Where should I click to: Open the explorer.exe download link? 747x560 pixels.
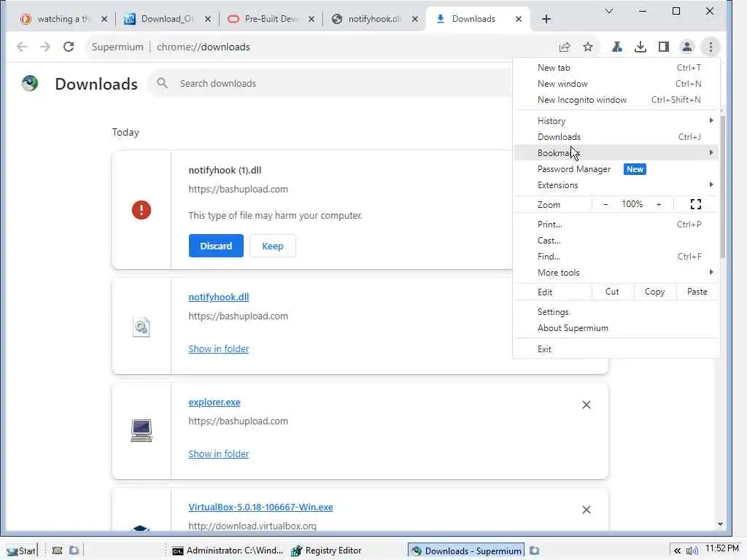pyautogui.click(x=214, y=402)
